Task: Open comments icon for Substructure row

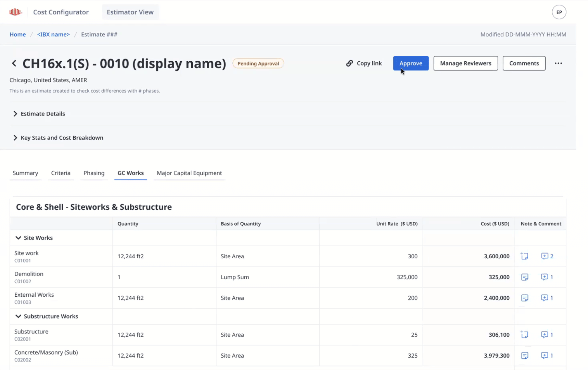Action: click(x=547, y=334)
